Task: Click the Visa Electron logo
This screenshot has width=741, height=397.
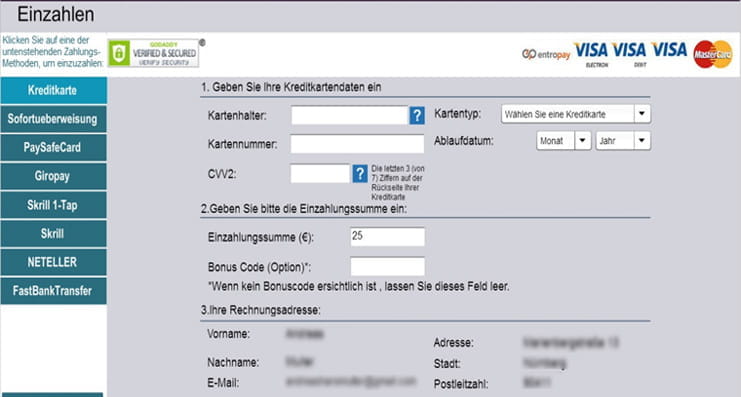Action: (591, 54)
